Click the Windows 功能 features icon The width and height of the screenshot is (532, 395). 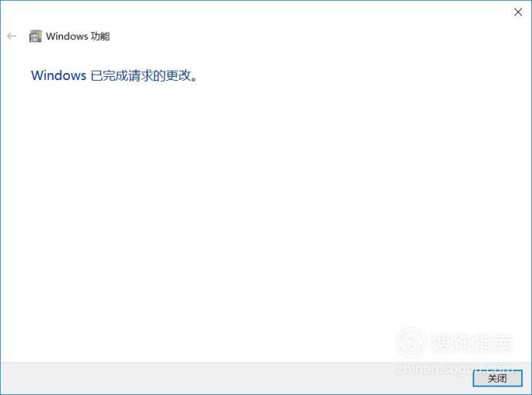(35, 36)
